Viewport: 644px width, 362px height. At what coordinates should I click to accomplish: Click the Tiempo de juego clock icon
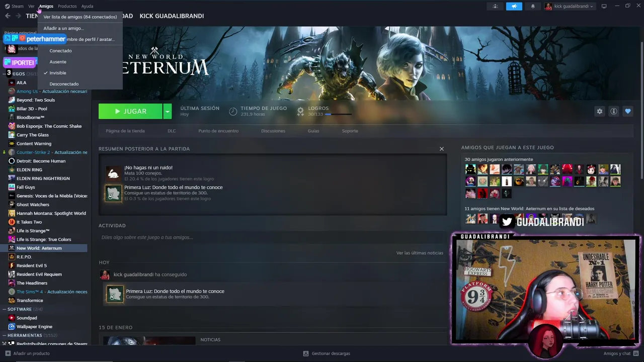[232, 111]
